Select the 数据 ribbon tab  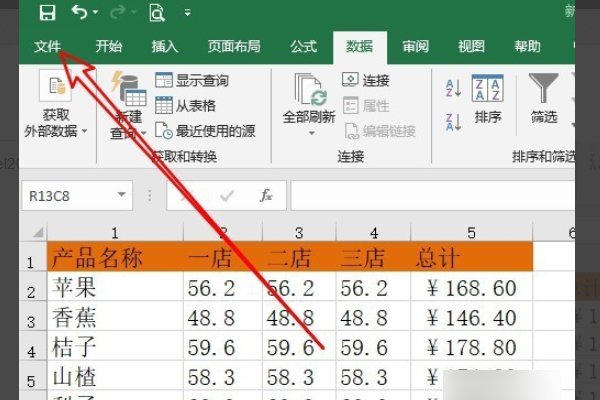(x=360, y=47)
